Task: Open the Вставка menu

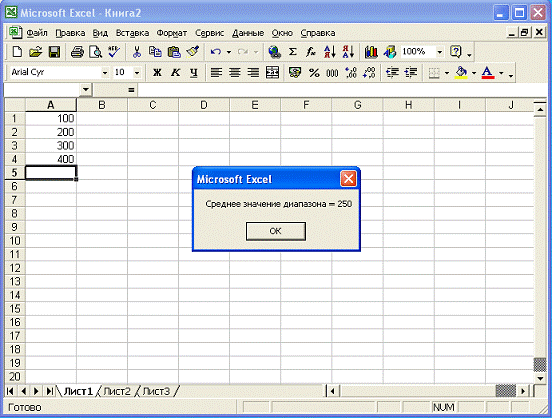Action: click(x=132, y=33)
